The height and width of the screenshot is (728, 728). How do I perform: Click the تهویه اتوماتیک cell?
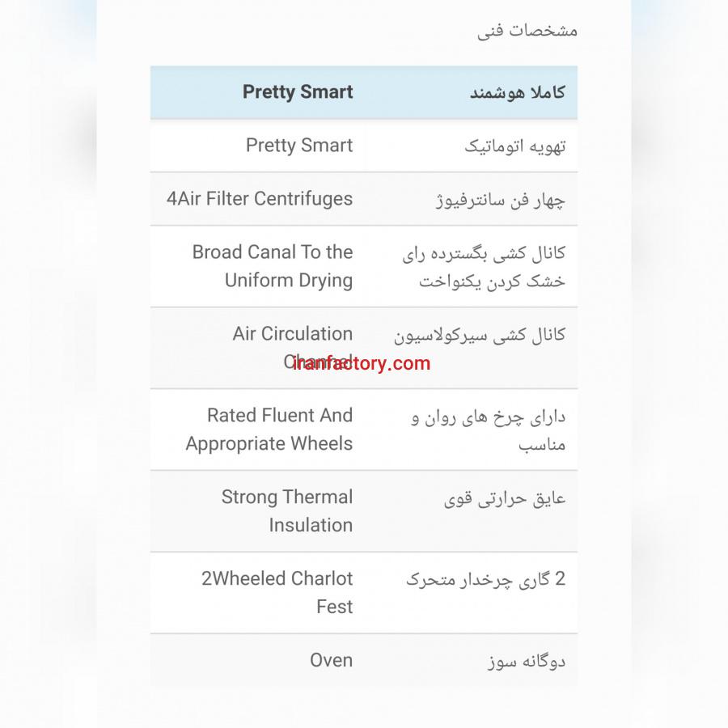pos(515,146)
